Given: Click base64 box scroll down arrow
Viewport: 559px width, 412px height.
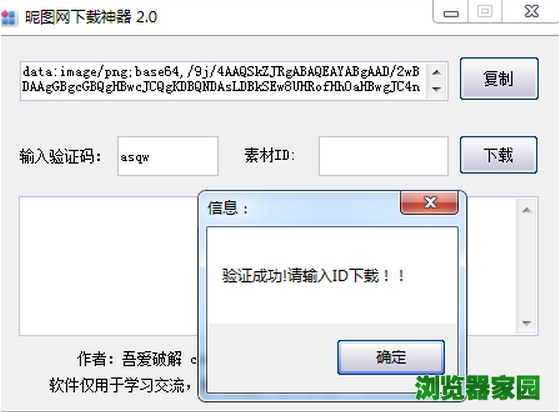Looking at the screenshot, I should pos(437,89).
